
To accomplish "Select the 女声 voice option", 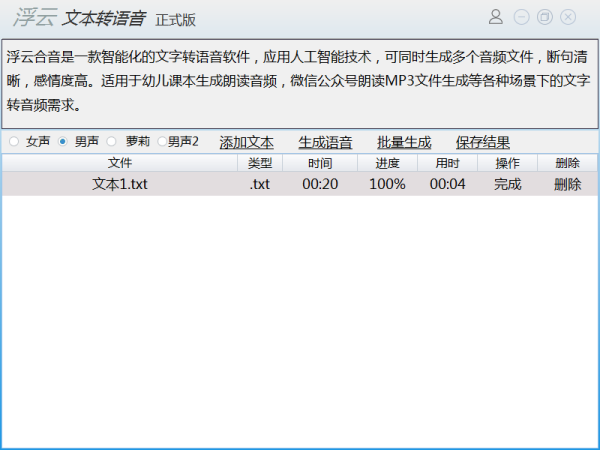I will (14, 142).
